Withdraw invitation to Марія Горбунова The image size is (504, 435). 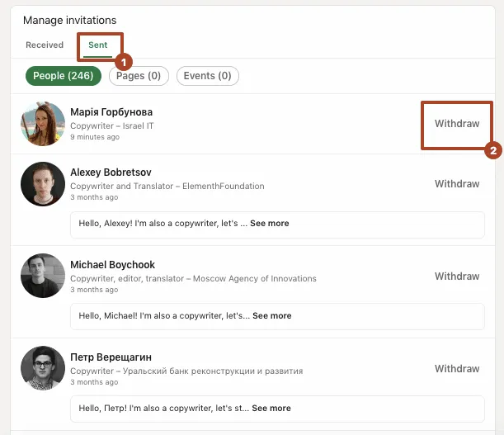point(457,124)
